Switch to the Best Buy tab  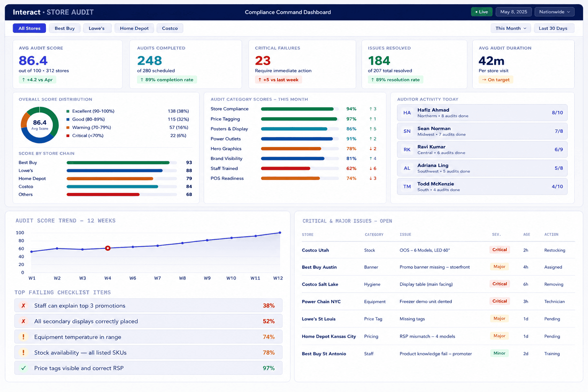tap(65, 28)
